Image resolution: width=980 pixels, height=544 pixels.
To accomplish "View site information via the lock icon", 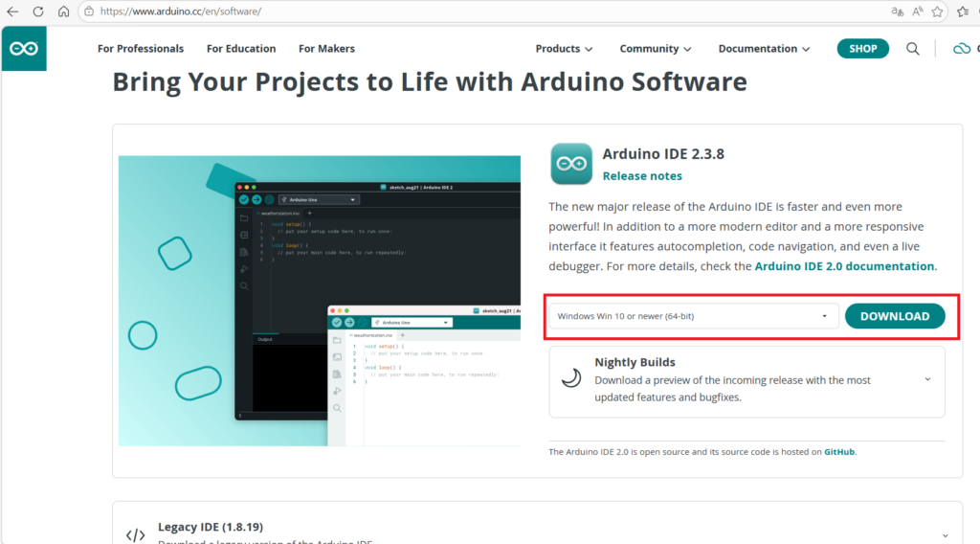I will click(88, 11).
